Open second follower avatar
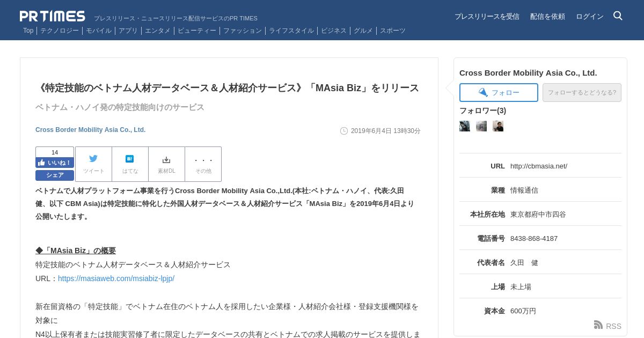Image resolution: width=644 pixels, height=338 pixels. pos(481,126)
